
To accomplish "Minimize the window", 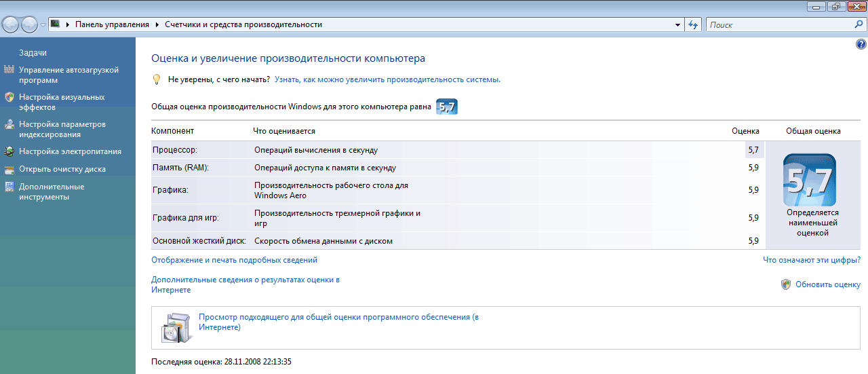I will point(816,6).
